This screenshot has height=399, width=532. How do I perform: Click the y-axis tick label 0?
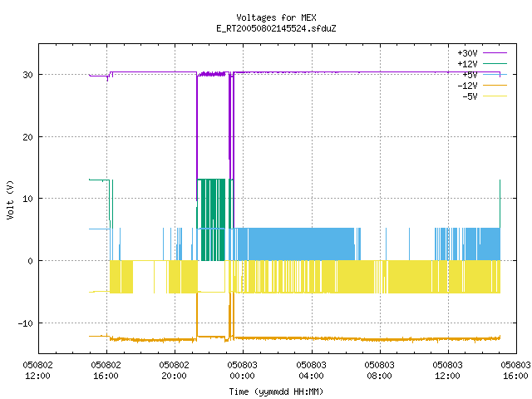[30, 261]
